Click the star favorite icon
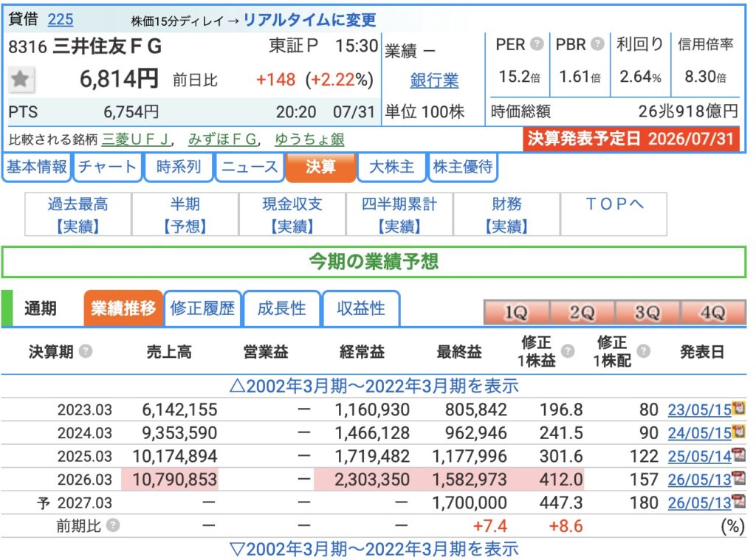The image size is (756, 560). point(21,79)
